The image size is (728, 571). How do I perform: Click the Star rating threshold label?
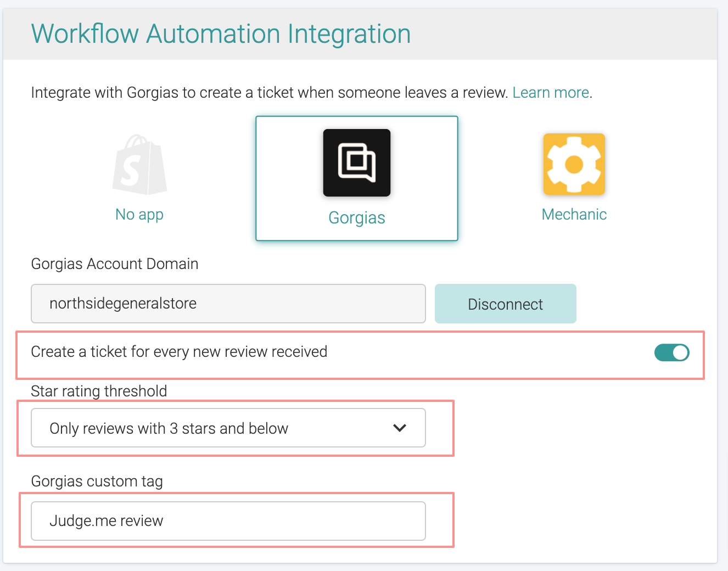tap(99, 391)
